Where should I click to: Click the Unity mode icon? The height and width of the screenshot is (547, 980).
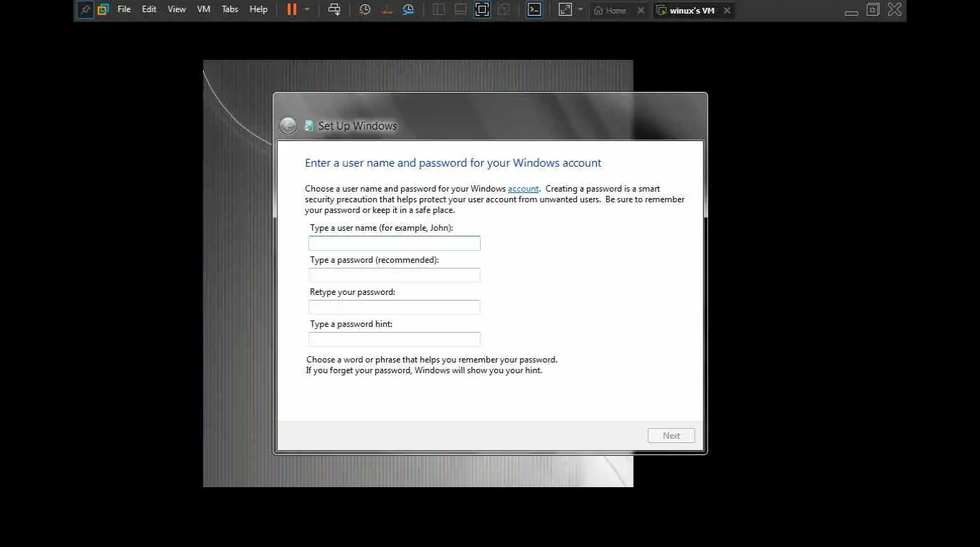pyautogui.click(x=504, y=10)
